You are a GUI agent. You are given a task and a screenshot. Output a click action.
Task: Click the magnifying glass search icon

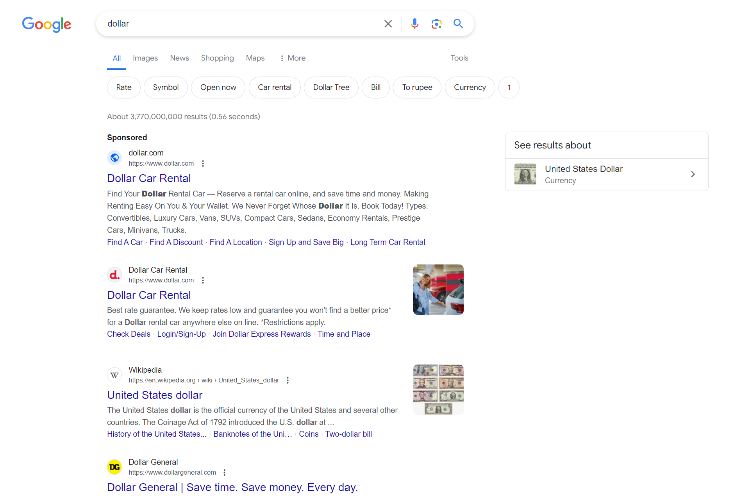(458, 24)
